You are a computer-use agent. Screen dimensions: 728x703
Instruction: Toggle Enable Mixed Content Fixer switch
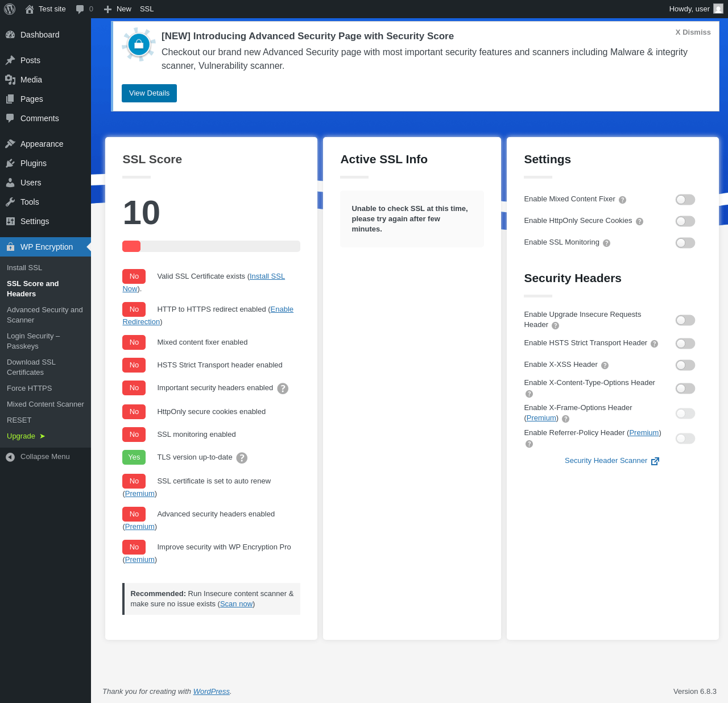(x=685, y=200)
